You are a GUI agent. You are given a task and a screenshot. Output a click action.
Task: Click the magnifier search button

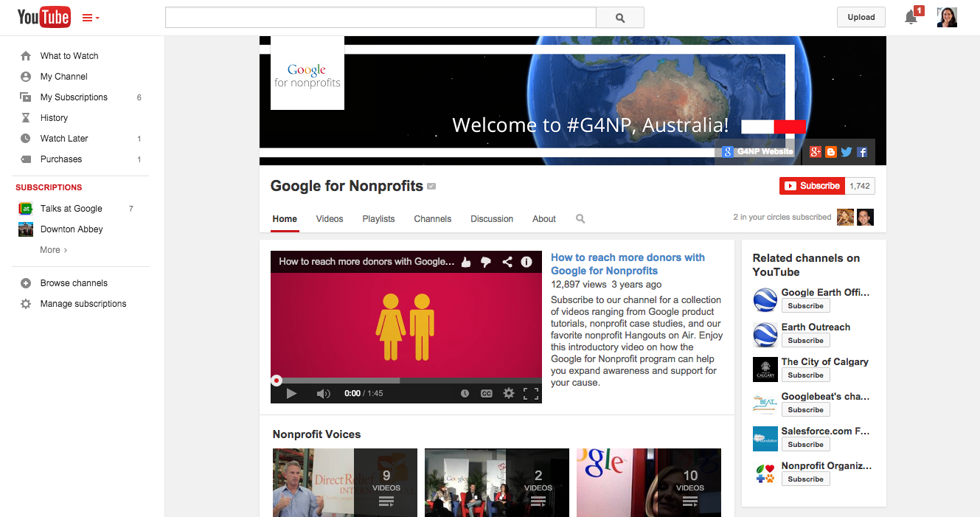click(x=620, y=18)
